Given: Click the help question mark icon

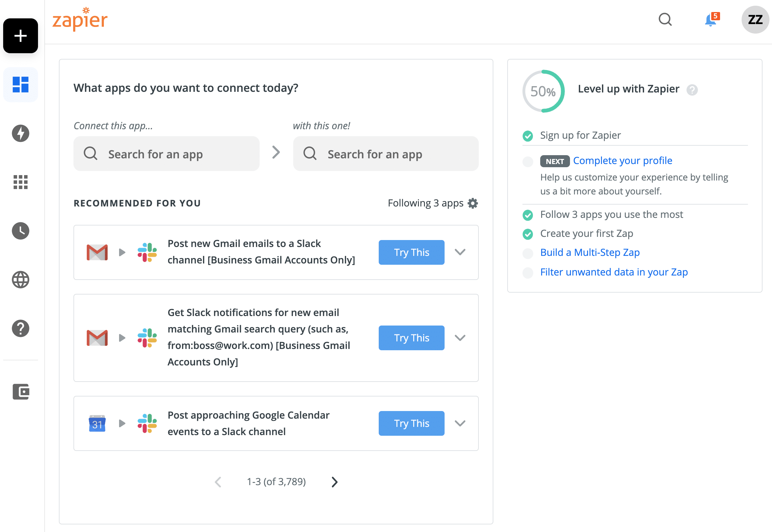Looking at the screenshot, I should pos(21,327).
